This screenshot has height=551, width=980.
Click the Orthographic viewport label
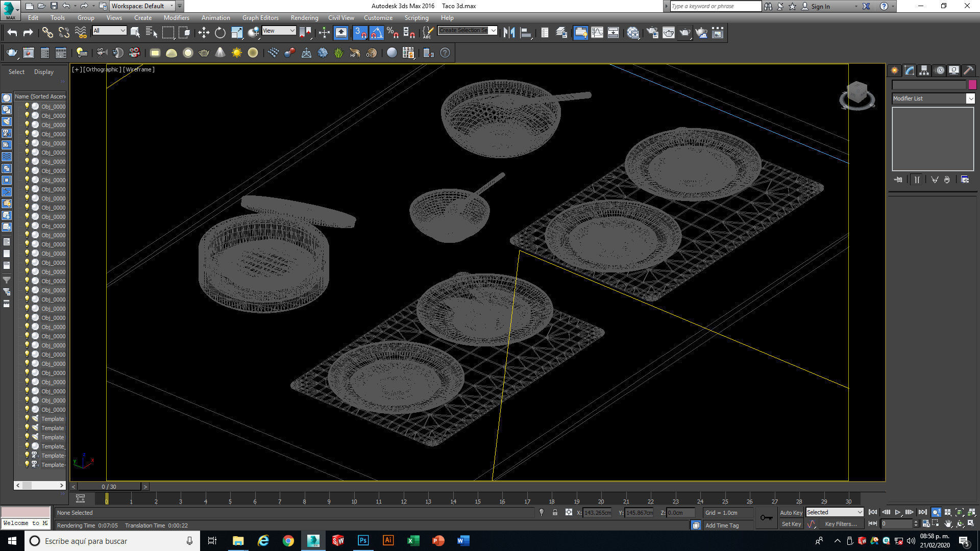point(102,69)
